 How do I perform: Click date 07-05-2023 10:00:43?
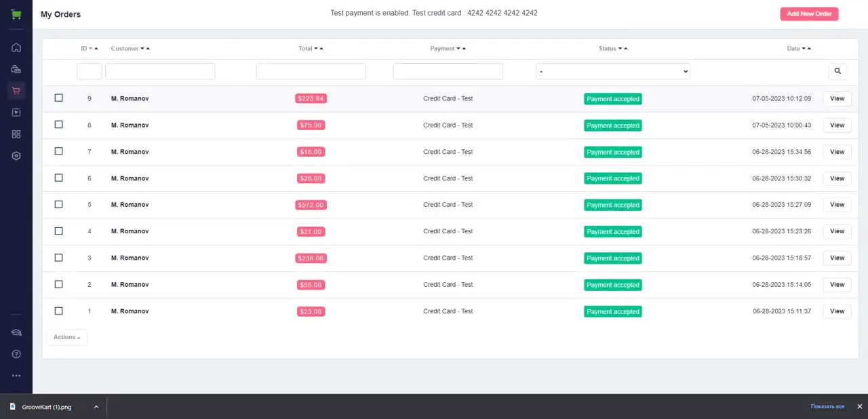pos(782,125)
